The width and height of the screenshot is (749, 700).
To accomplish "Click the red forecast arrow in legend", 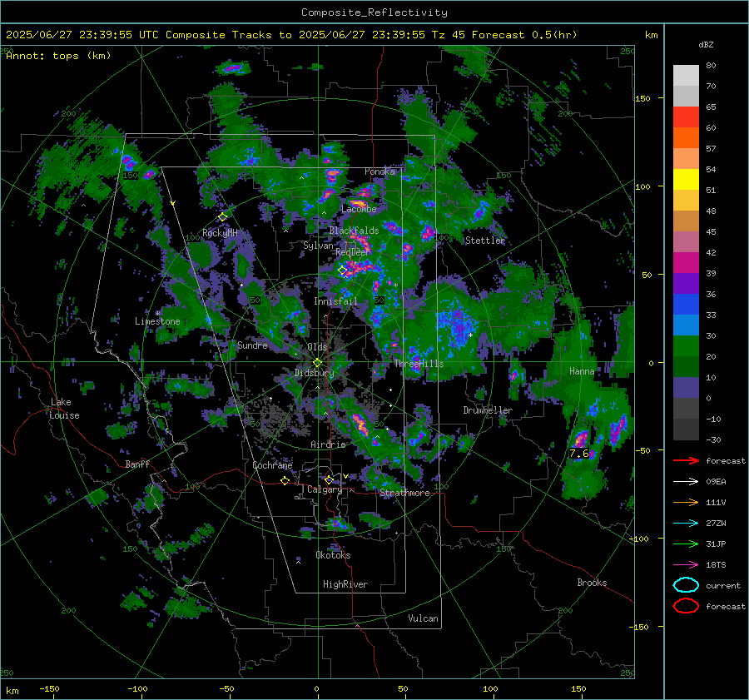I will click(686, 460).
